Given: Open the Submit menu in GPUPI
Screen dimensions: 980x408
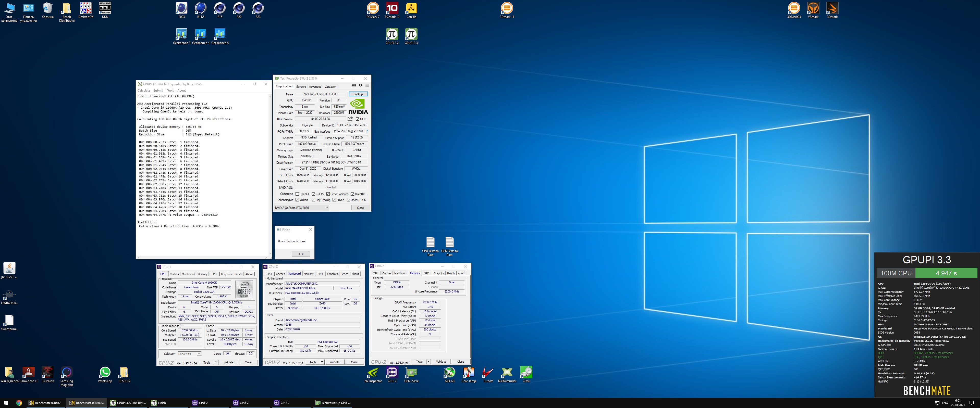Looking at the screenshot, I should [158, 91].
